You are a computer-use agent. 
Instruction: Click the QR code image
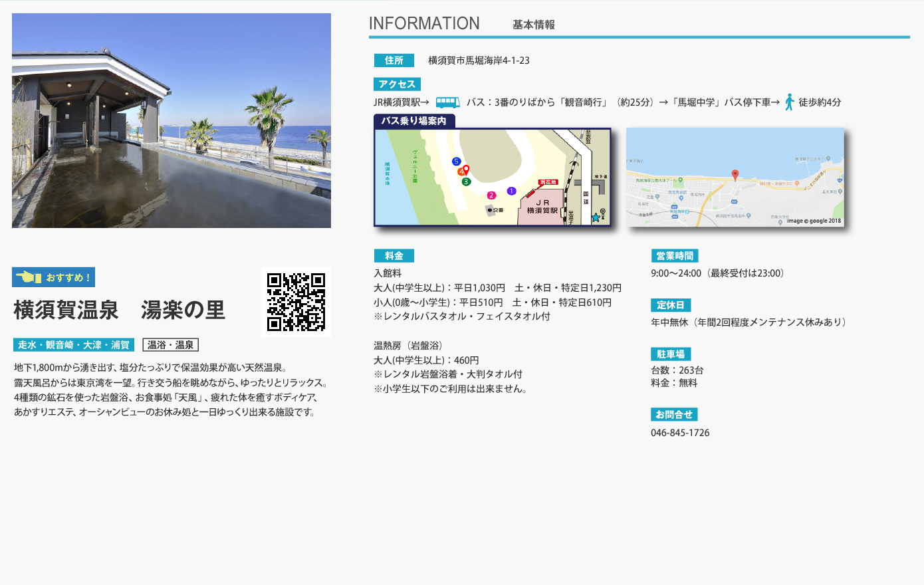(296, 302)
